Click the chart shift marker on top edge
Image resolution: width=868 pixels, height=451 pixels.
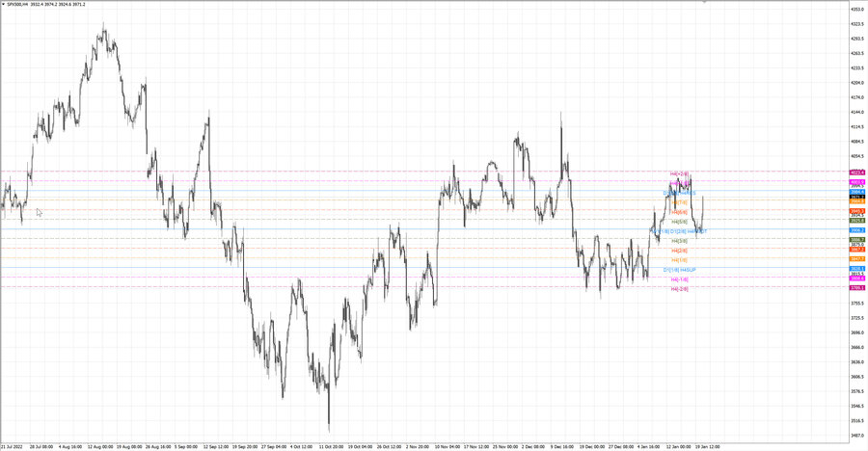coord(704,2)
